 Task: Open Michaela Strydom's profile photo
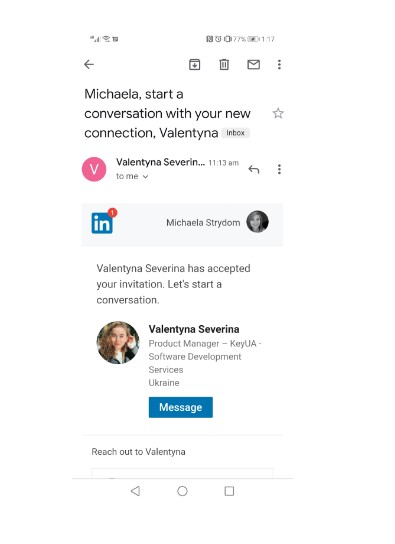click(x=257, y=222)
